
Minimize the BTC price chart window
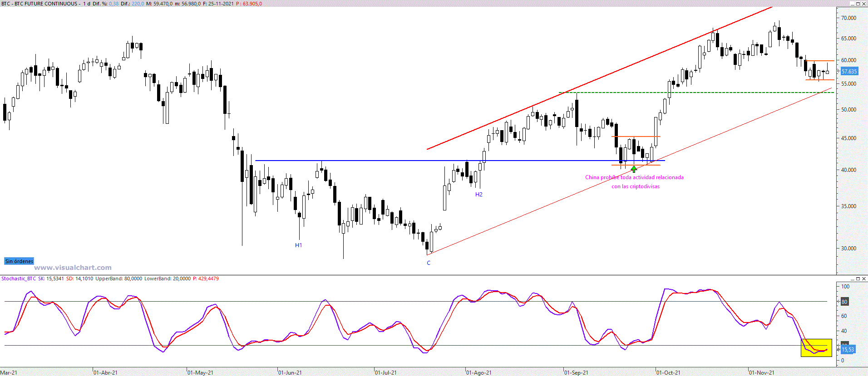coord(853,4)
